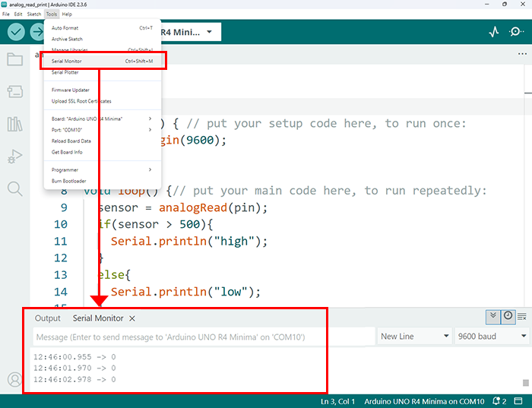Open Serial Monitor magnifier icon in toolbar

click(516, 32)
